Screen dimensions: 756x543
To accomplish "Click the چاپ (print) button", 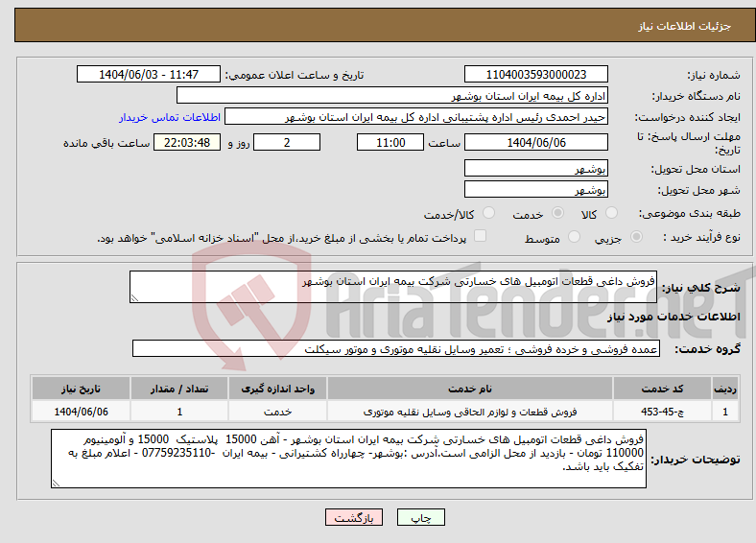I will (420, 517).
